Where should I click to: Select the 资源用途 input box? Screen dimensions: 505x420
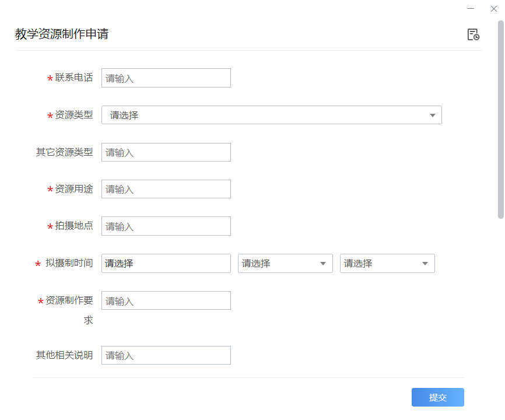click(166, 189)
